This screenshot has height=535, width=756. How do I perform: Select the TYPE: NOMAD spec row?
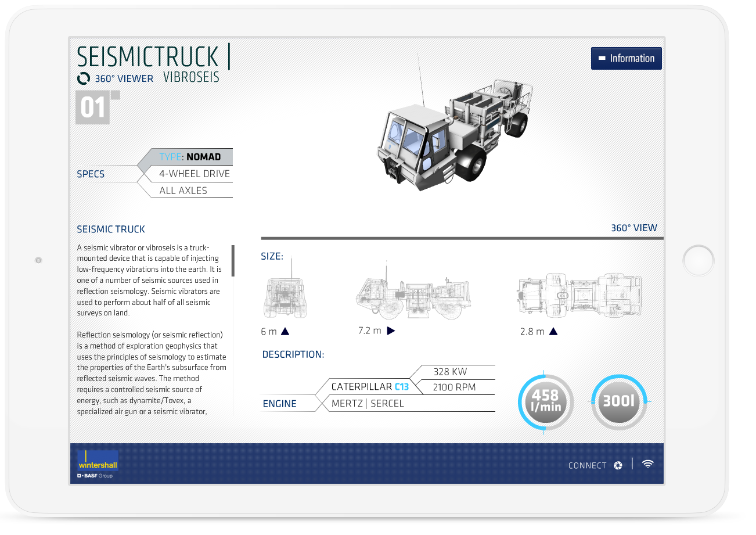point(190,157)
